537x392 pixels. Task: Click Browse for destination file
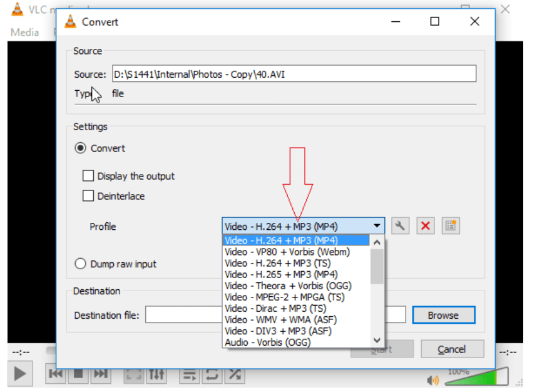444,315
